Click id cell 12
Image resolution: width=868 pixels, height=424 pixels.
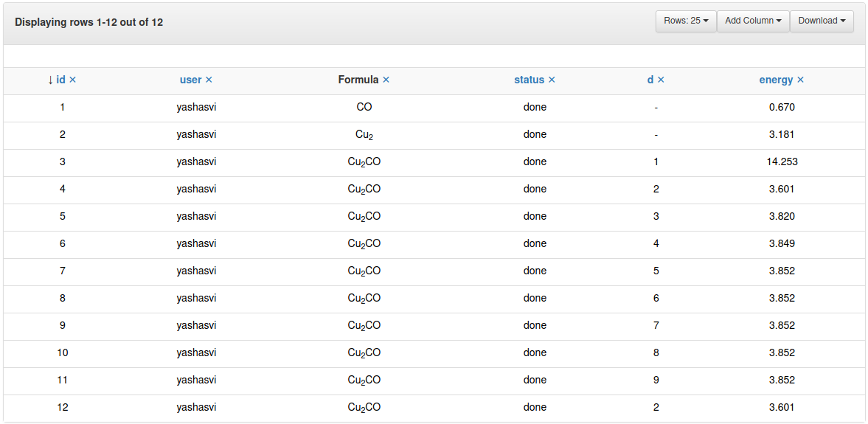[x=63, y=407]
